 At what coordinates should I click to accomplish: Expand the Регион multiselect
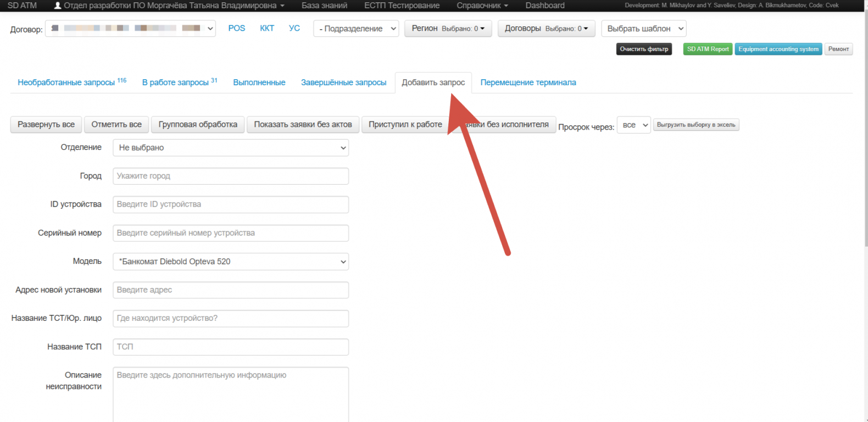[x=448, y=29]
